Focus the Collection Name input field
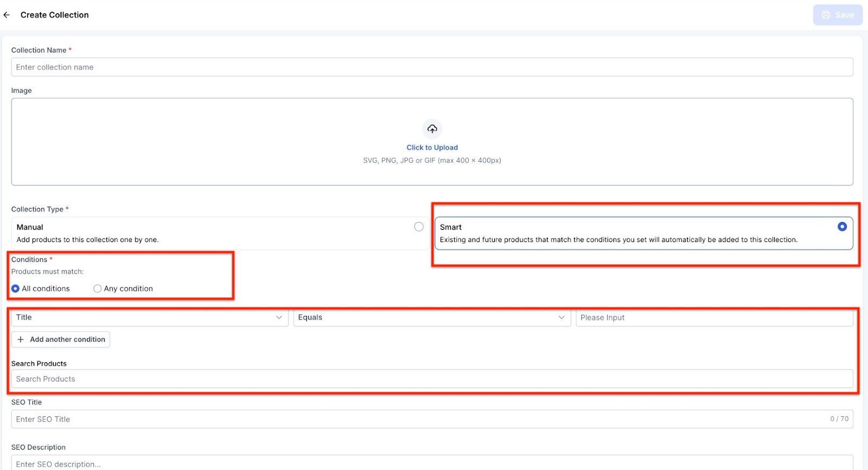The width and height of the screenshot is (868, 470). (432, 67)
